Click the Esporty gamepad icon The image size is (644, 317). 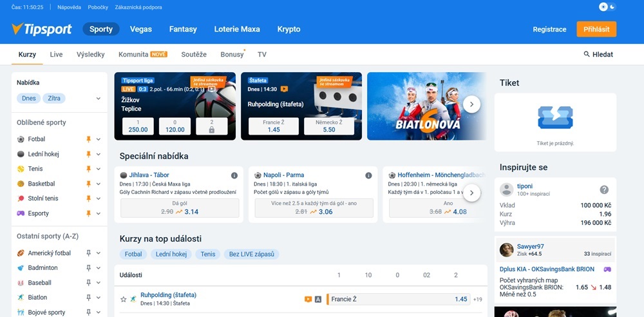(x=21, y=213)
